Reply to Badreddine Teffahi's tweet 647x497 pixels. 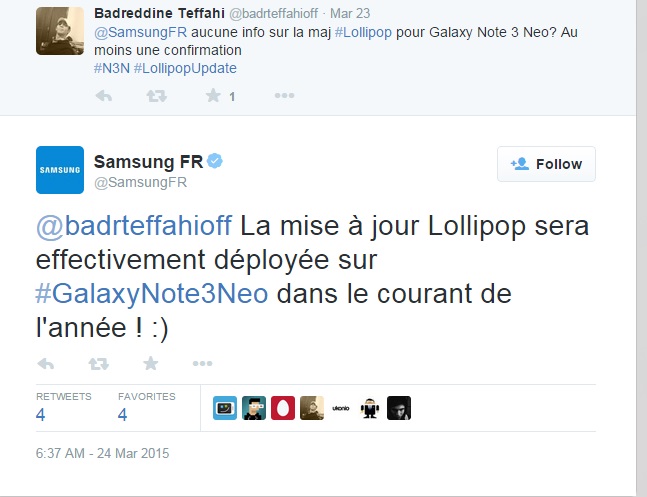tap(103, 96)
